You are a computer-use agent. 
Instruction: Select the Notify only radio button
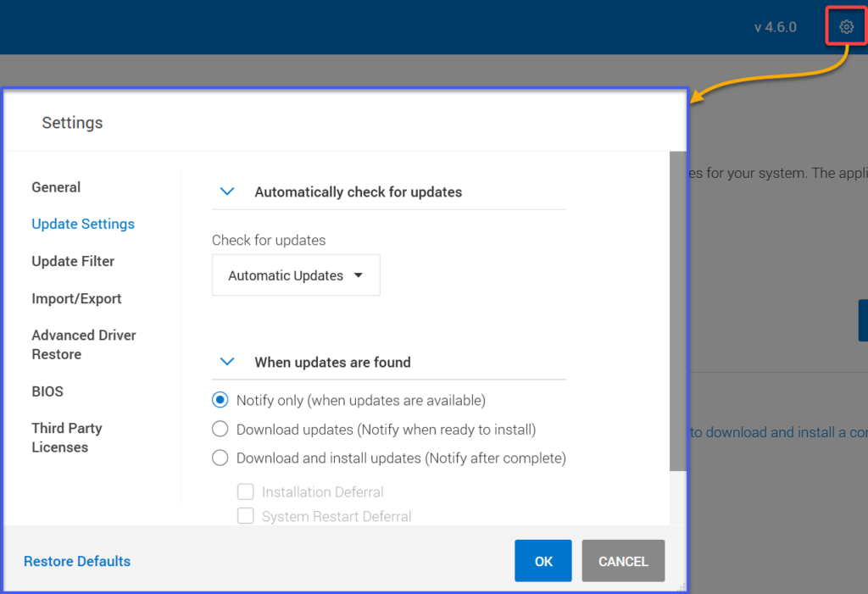pyautogui.click(x=220, y=399)
